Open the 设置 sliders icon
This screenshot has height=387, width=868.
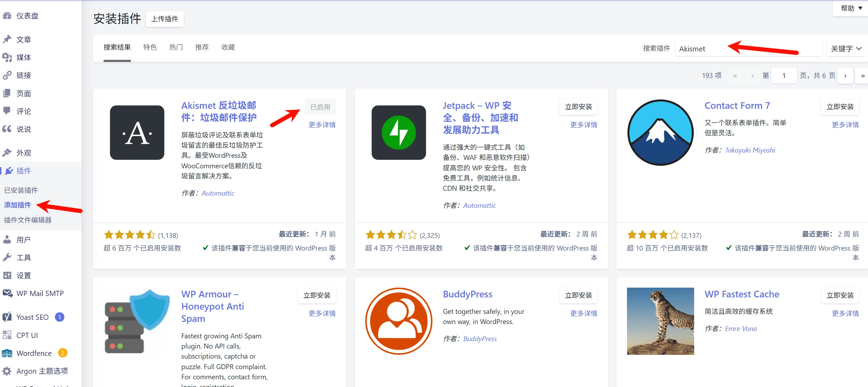(7, 275)
